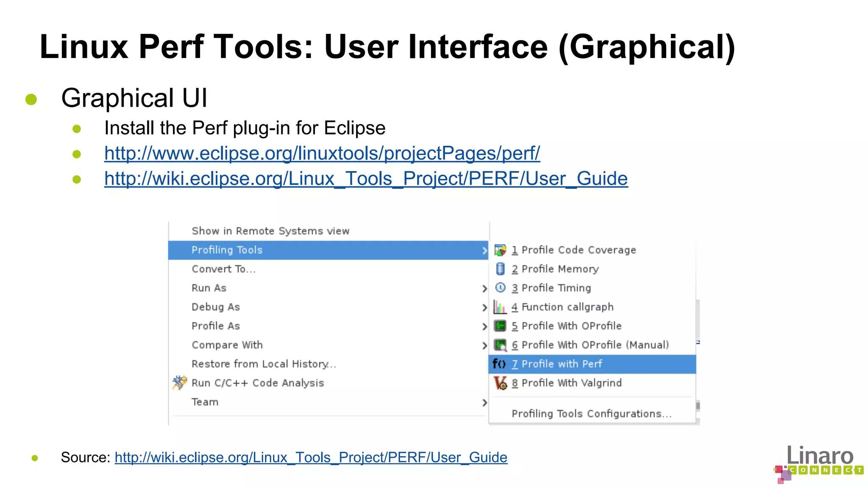Image resolution: width=868 pixels, height=488 pixels.
Task: Select Show in Remote Systems view
Action: click(x=328, y=231)
